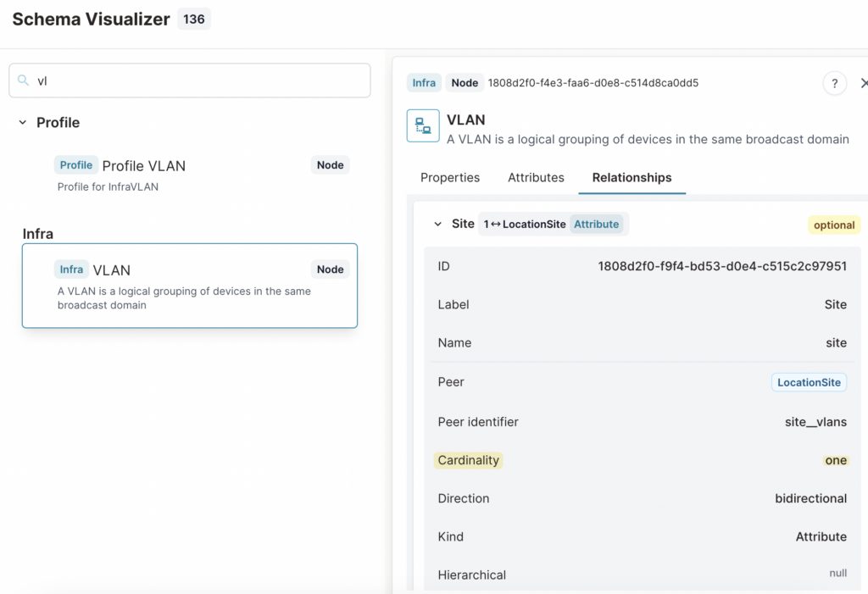Click the node UUID 1808d2f0-f4e3-faa6-d0e8-c514d8ca0dd5

593,83
